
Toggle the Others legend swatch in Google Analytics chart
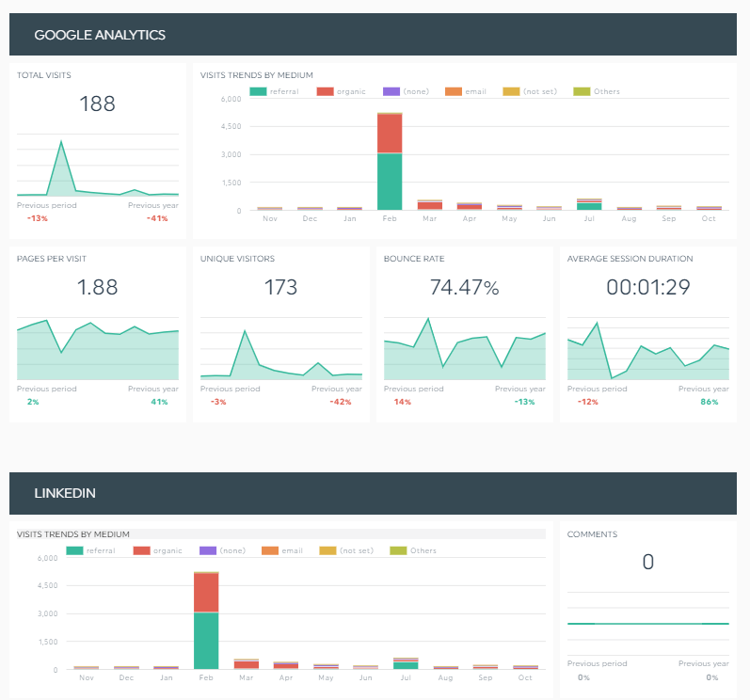pyautogui.click(x=582, y=91)
